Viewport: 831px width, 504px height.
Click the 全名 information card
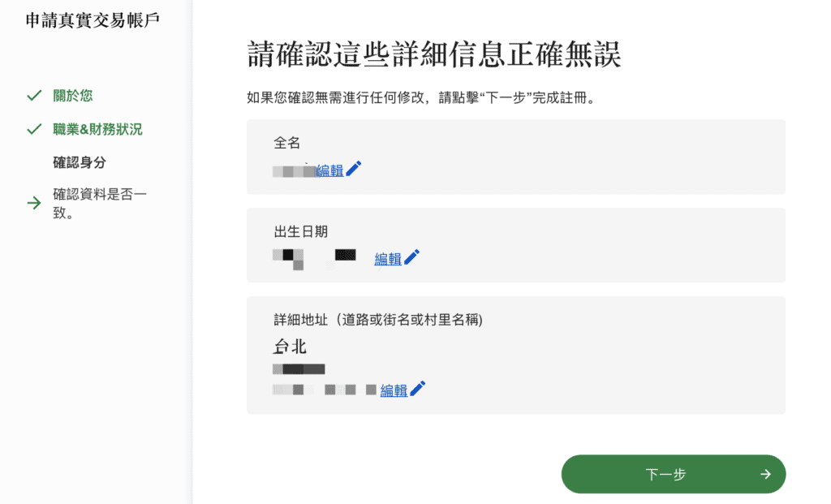[515, 157]
